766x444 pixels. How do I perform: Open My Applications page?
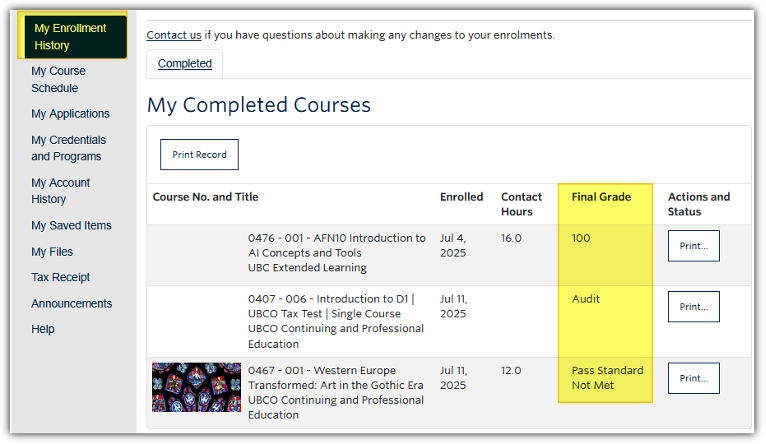(70, 114)
